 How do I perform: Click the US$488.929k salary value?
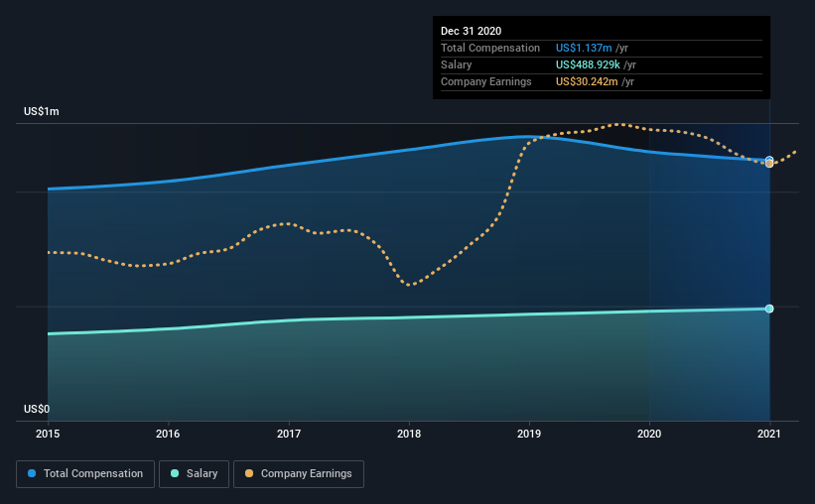click(588, 64)
